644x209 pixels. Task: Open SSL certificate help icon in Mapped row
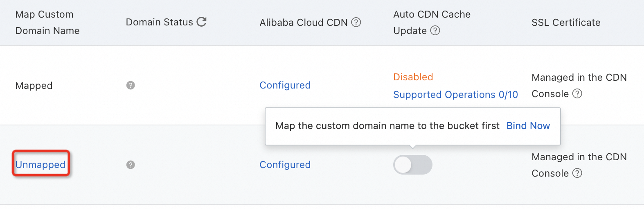click(577, 94)
